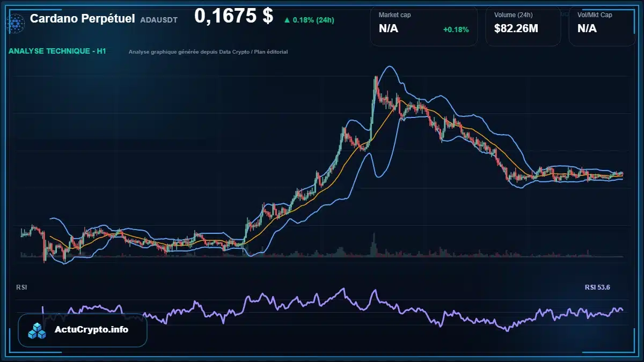Click the $82.26M volume value

(x=516, y=29)
